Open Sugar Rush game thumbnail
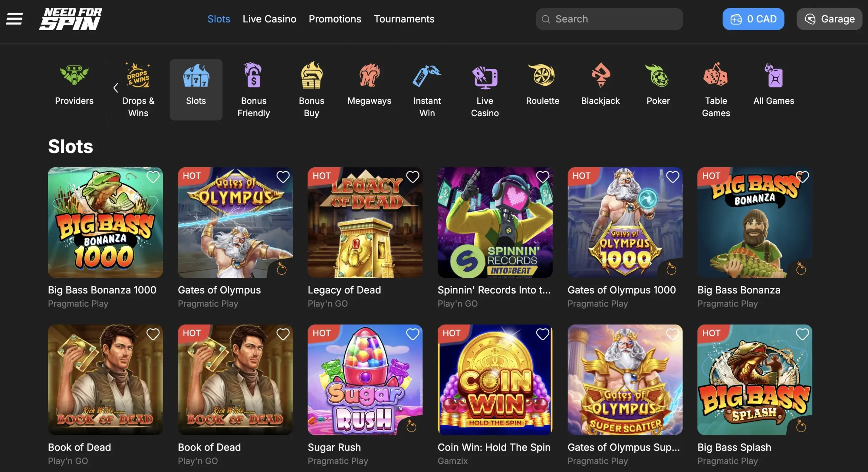Viewport: 868px width, 472px height. [365, 380]
